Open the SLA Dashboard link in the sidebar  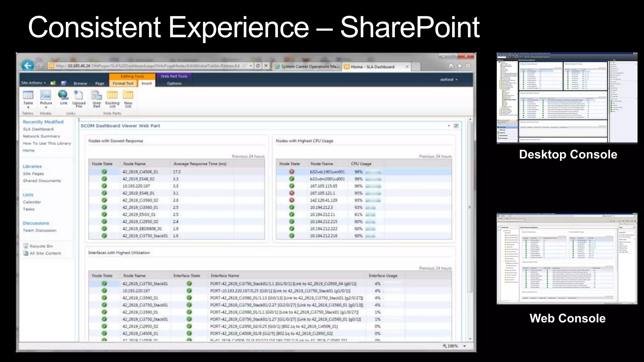[x=38, y=129]
